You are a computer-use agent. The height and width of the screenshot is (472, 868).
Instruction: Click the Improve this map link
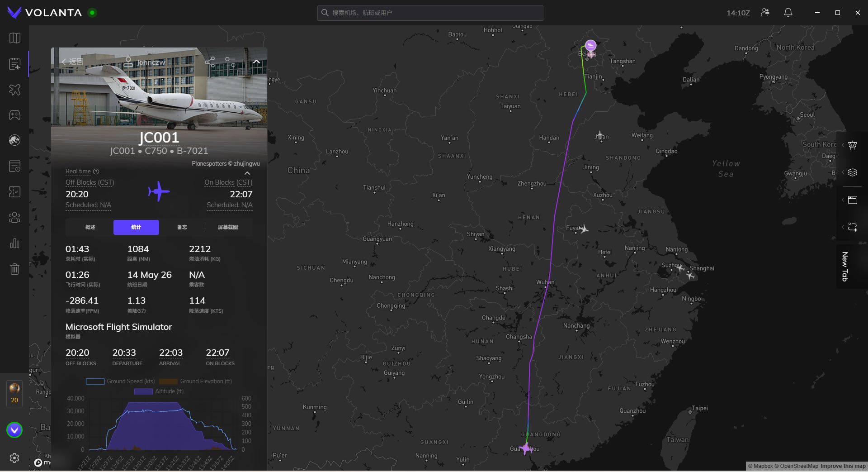843,466
